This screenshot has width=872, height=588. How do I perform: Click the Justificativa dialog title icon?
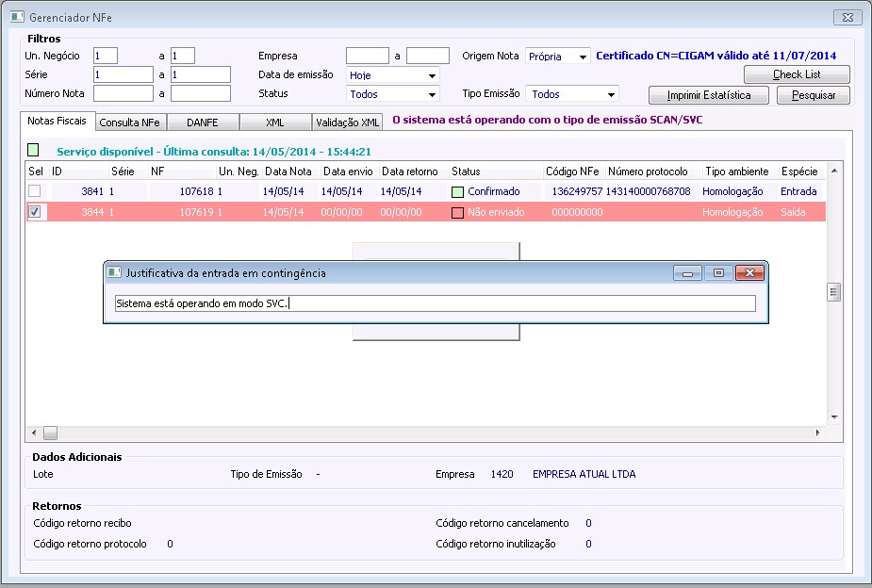[x=114, y=272]
